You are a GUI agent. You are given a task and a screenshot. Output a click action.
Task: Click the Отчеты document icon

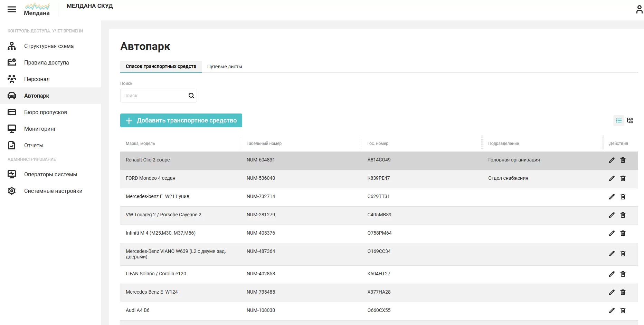point(12,145)
